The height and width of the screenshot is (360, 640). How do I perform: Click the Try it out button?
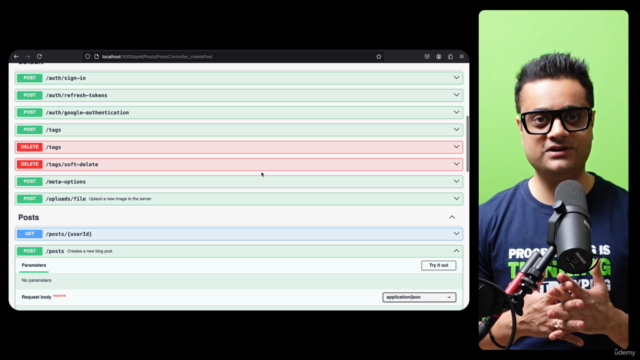[438, 265]
